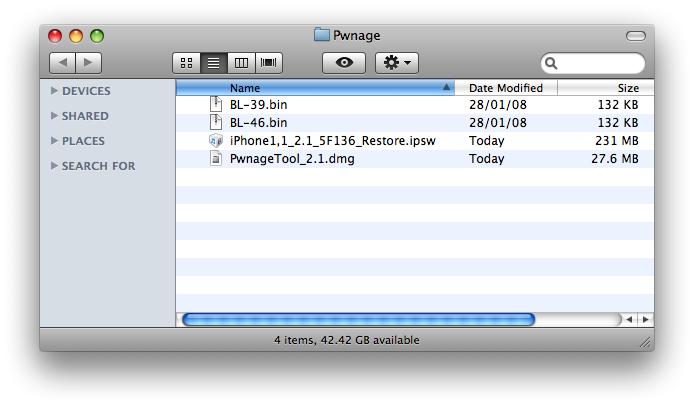Select the BL-46.bin file icon

[x=216, y=122]
